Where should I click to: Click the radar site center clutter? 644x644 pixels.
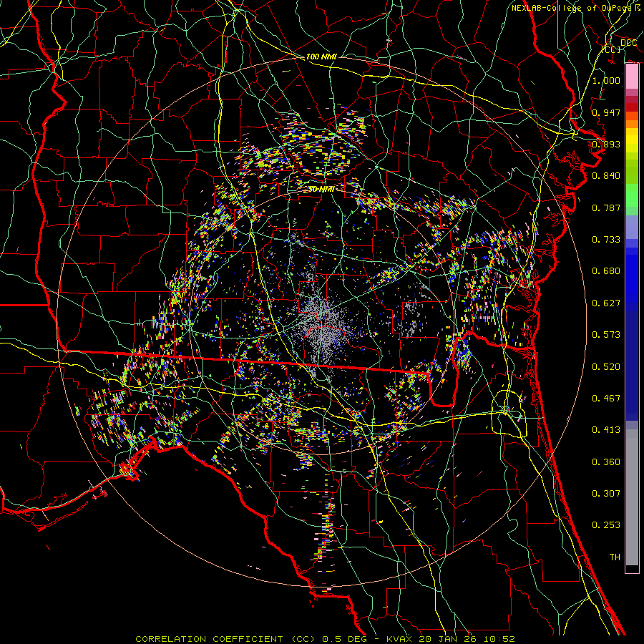(x=321, y=321)
